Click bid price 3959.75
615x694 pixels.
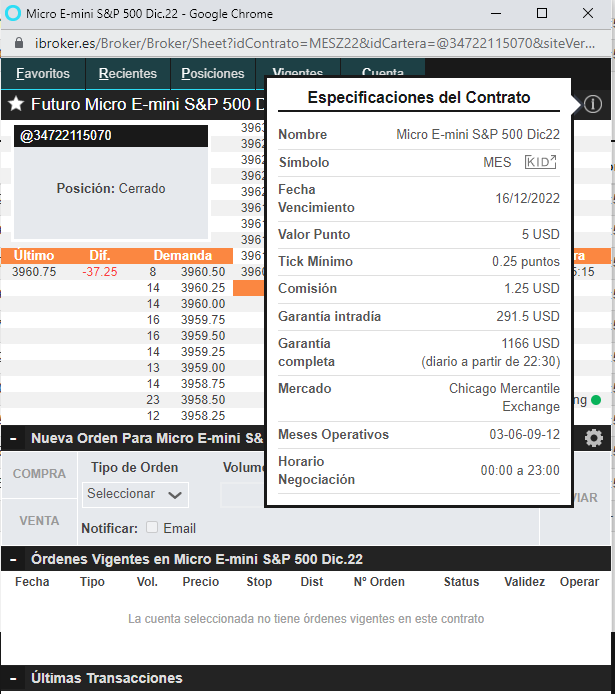(203, 320)
